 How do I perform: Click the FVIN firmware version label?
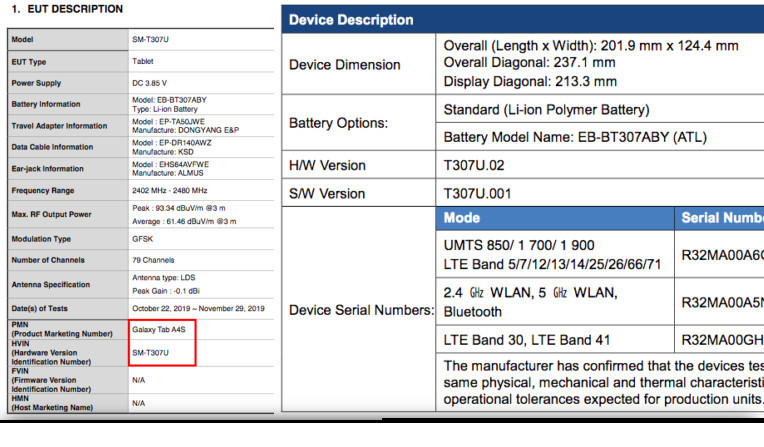click(x=51, y=380)
